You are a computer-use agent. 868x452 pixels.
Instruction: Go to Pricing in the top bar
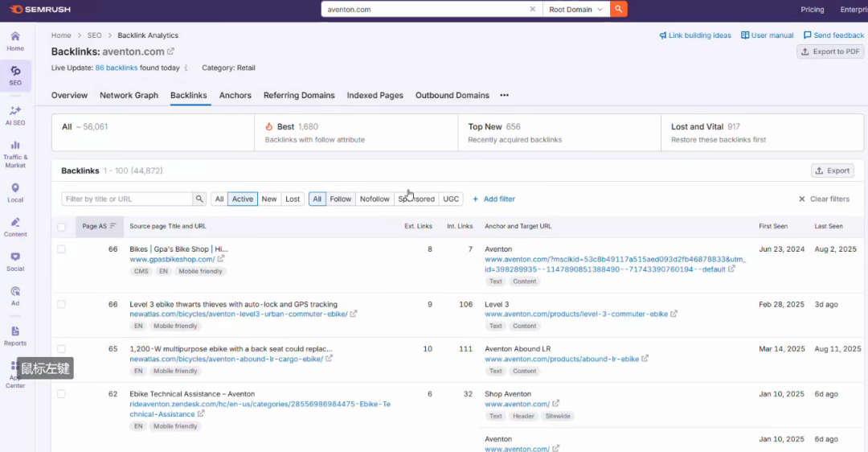tap(812, 10)
